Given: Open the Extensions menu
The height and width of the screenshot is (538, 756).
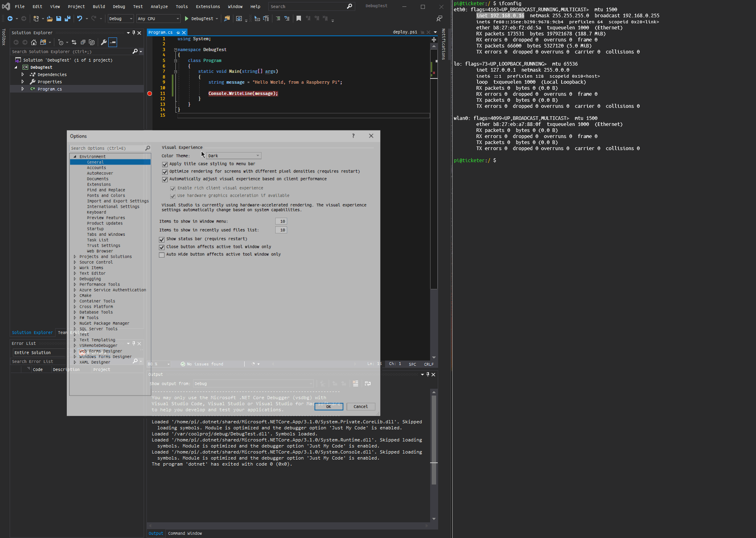Looking at the screenshot, I should click(x=208, y=6).
